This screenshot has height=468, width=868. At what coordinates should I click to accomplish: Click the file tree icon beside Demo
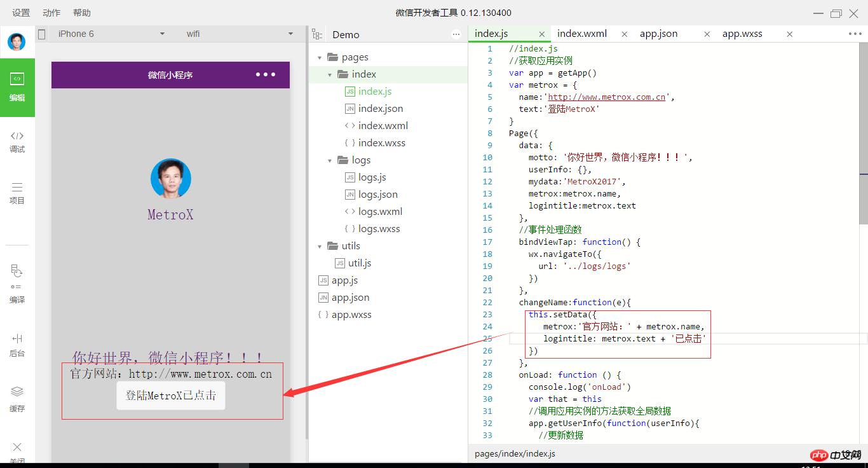point(317,34)
